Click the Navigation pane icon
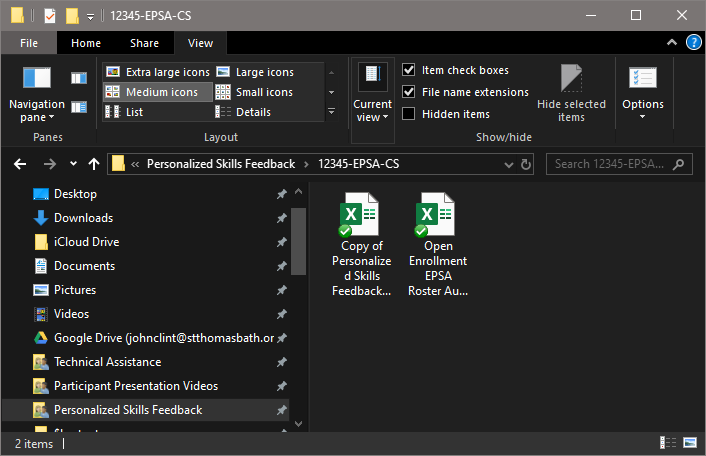 pyautogui.click(x=37, y=78)
